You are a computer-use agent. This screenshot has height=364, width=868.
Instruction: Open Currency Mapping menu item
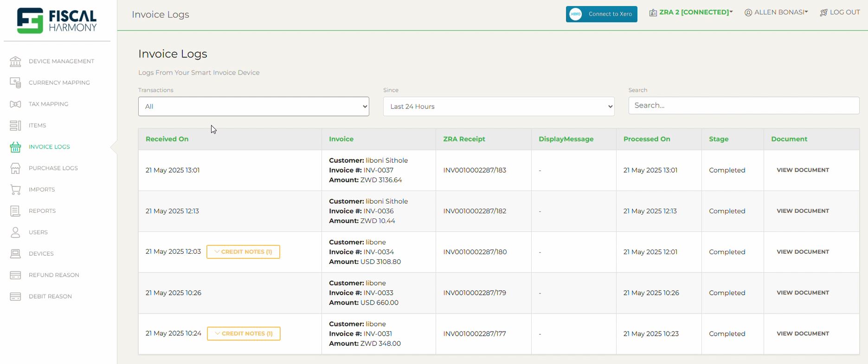click(x=59, y=83)
